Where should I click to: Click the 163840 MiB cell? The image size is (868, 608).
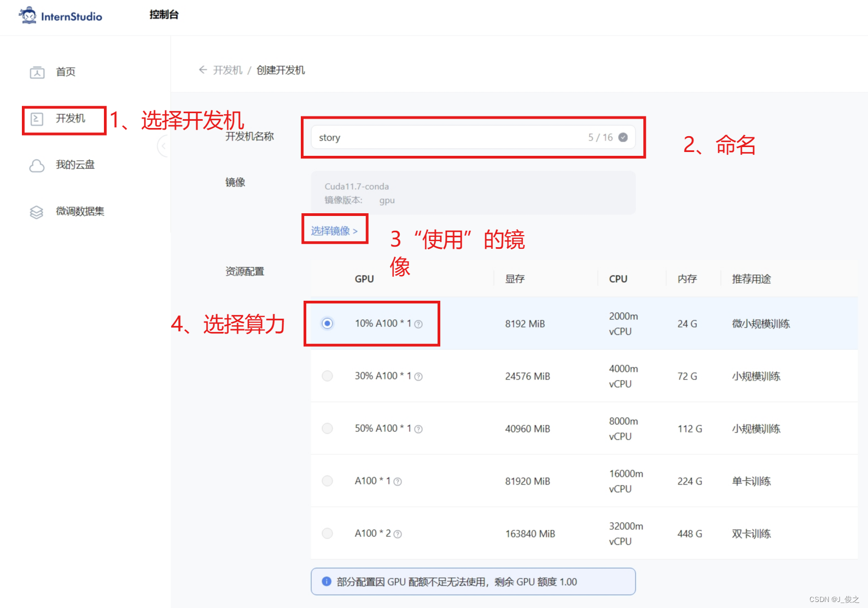(530, 534)
